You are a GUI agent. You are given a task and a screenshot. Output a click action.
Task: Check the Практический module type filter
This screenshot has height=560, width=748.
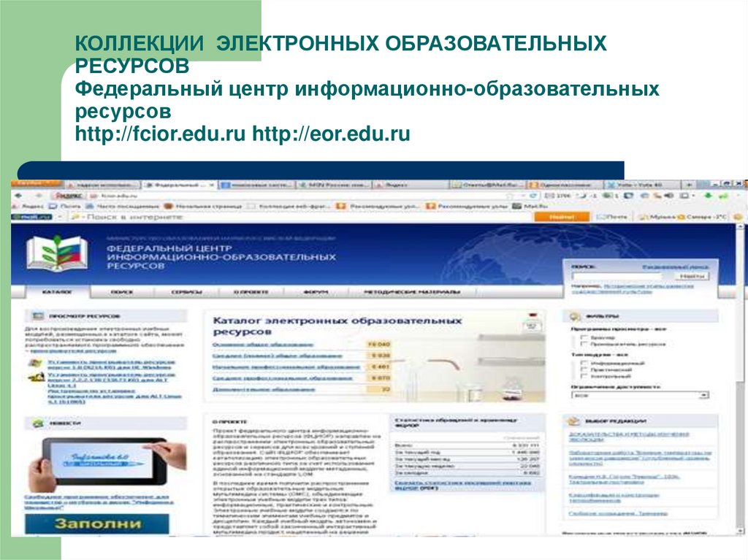[x=584, y=370]
